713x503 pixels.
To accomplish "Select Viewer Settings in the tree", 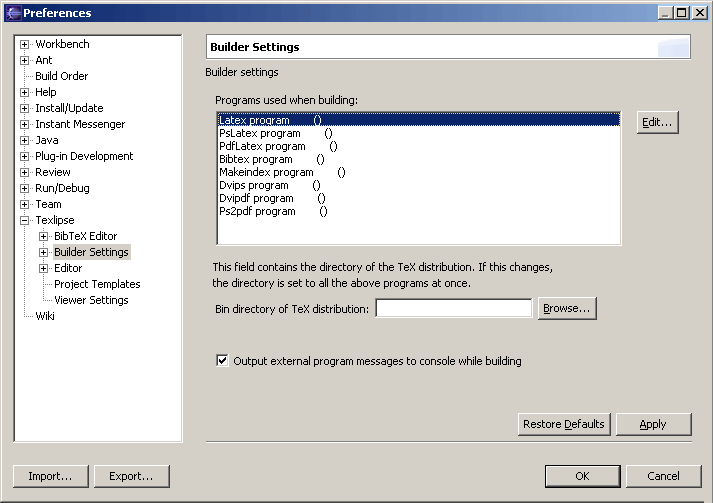I will coord(91,300).
